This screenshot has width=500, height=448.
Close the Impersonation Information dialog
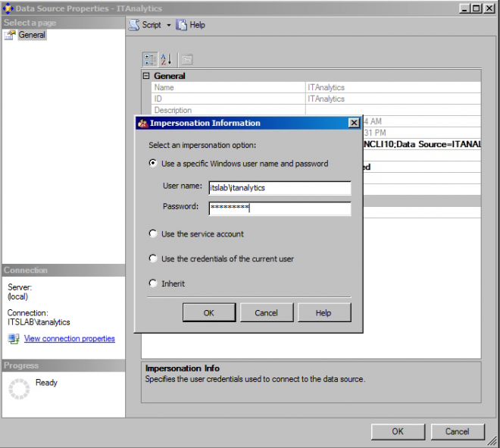354,123
